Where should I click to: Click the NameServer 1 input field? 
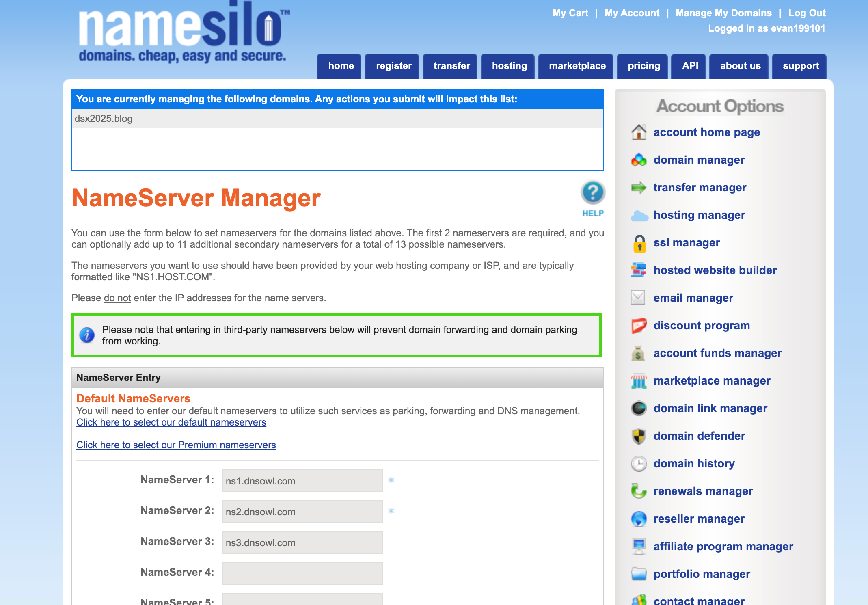(x=302, y=481)
